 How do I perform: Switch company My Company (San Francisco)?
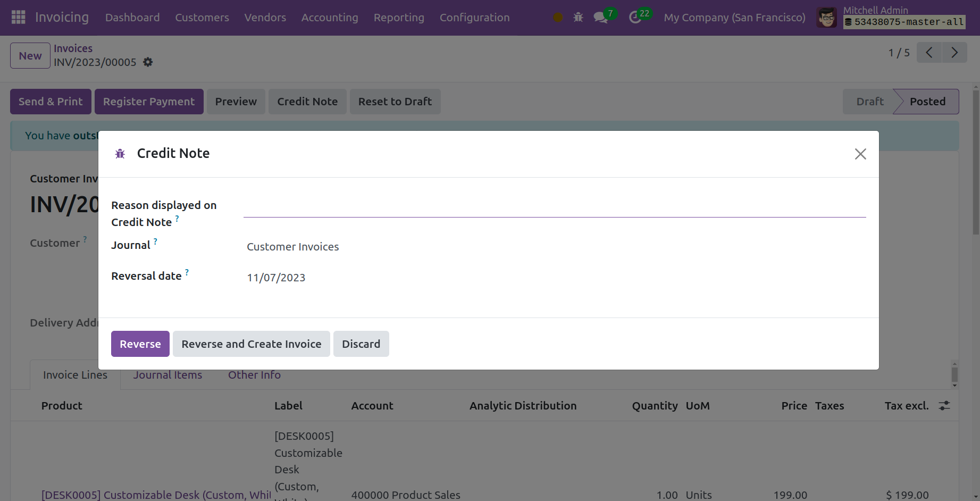[x=734, y=18]
